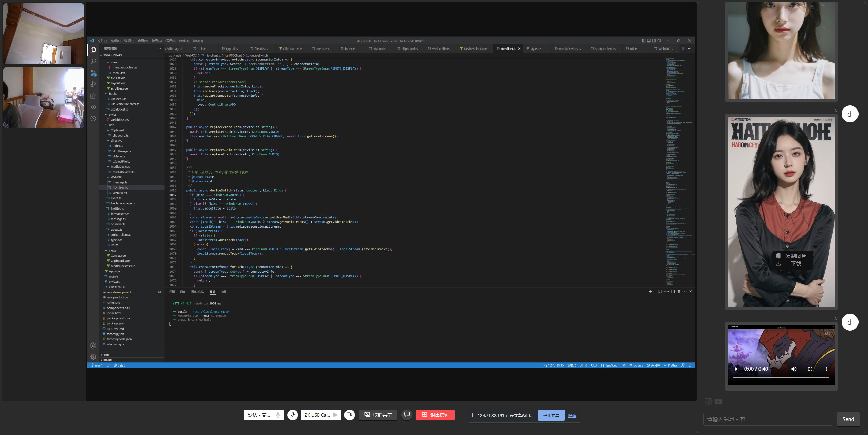Viewport: 868px width, 435px height.
Task: Click the red 退出房间 button
Action: (435, 415)
